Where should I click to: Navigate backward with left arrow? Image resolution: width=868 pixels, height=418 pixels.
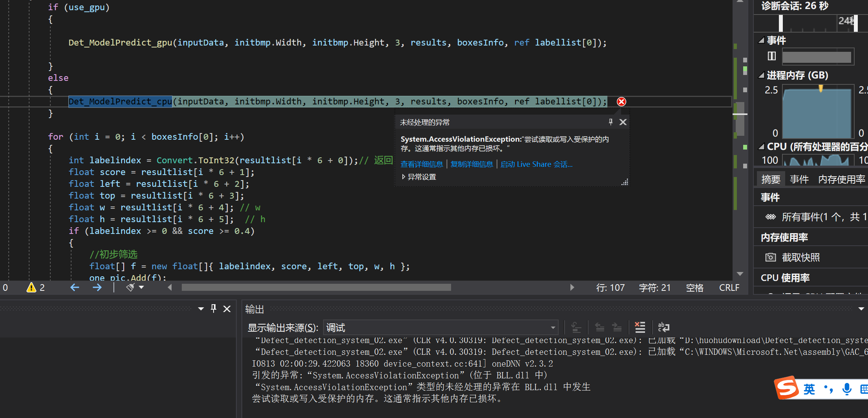pos(75,288)
